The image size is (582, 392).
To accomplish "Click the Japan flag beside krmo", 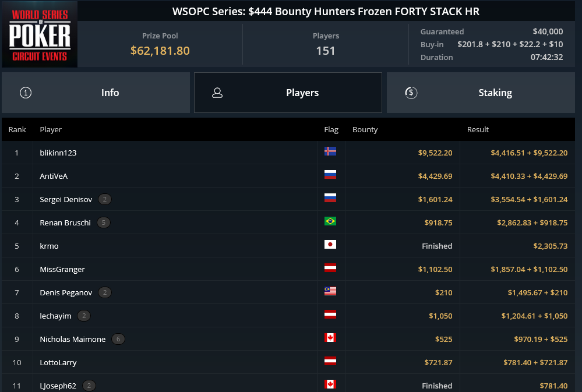I will tap(330, 245).
